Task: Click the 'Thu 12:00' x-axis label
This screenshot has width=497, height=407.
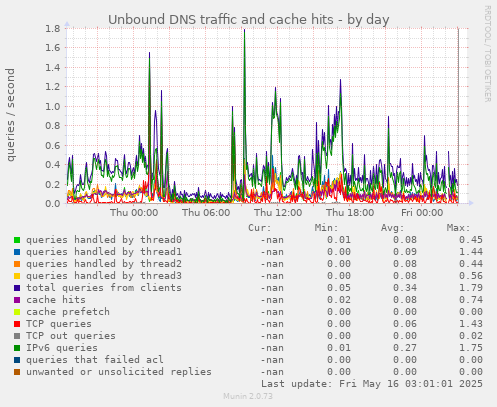Action: pos(278,213)
